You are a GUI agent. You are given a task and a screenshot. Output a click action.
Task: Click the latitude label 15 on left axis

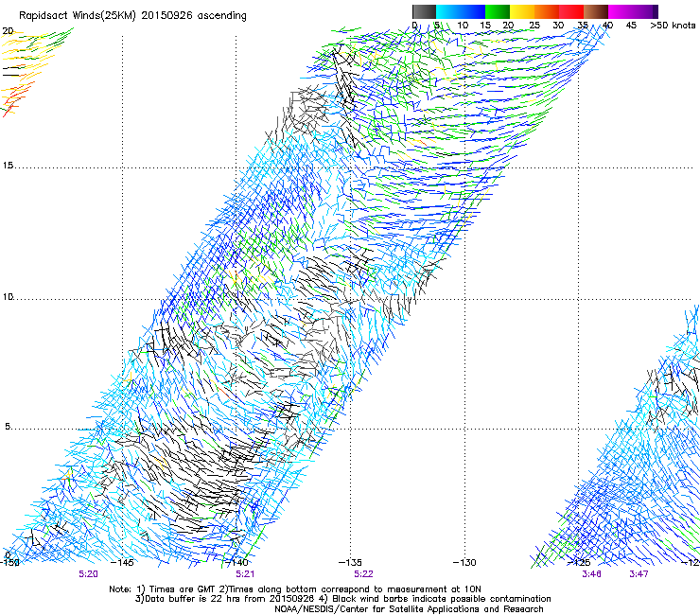(x=8, y=166)
